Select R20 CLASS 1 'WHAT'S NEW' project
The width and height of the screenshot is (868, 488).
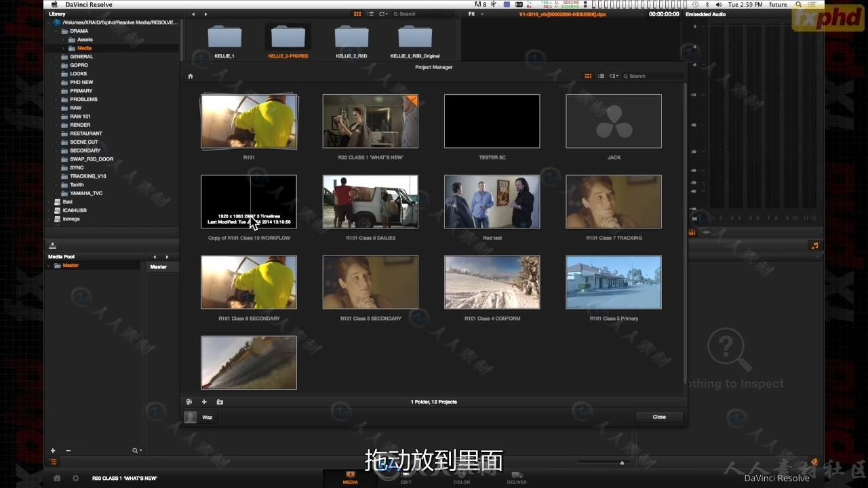click(x=370, y=121)
